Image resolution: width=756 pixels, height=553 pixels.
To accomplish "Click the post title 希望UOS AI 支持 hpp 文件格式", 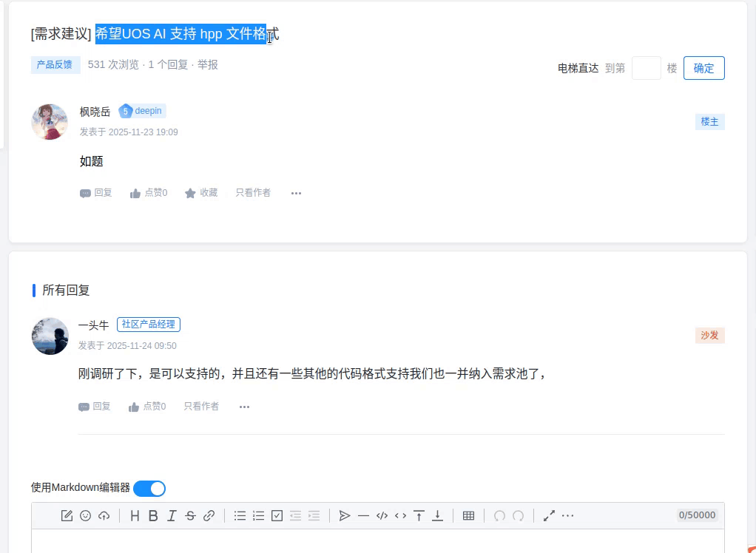I will point(187,34).
